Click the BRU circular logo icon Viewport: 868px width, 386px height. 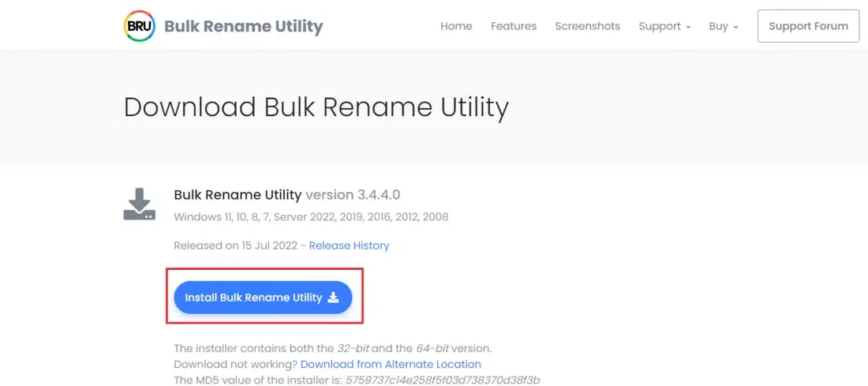(140, 26)
